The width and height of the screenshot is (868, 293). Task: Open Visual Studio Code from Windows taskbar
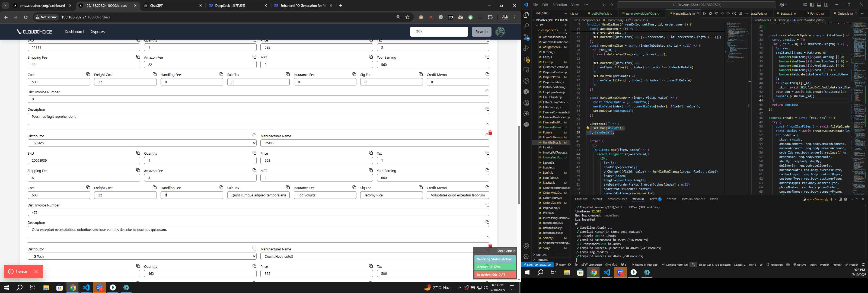click(x=86, y=288)
